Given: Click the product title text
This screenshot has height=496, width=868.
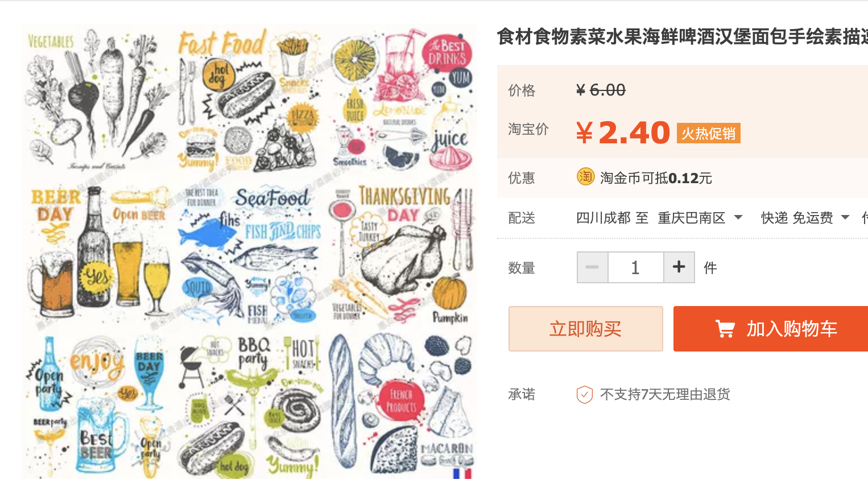Looking at the screenshot, I should click(683, 37).
